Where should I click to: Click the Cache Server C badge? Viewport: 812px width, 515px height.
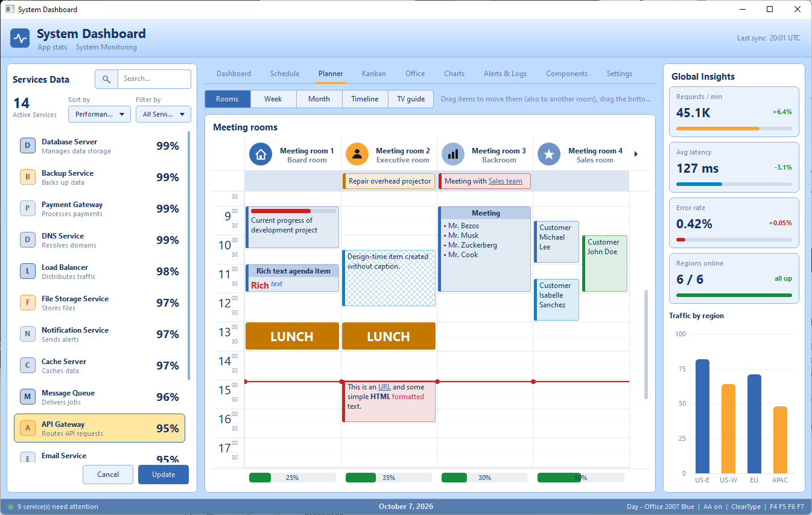[28, 366]
